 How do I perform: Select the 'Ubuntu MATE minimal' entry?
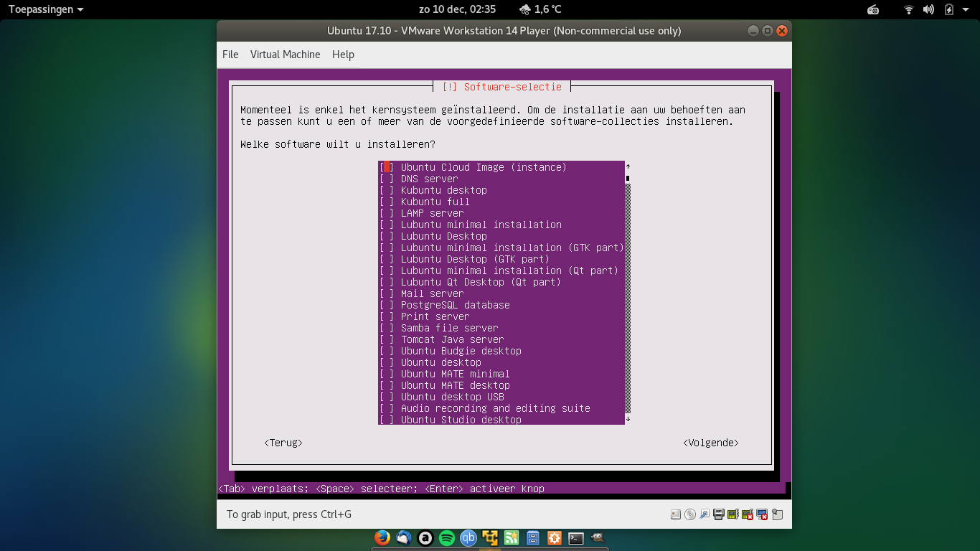[x=456, y=374]
